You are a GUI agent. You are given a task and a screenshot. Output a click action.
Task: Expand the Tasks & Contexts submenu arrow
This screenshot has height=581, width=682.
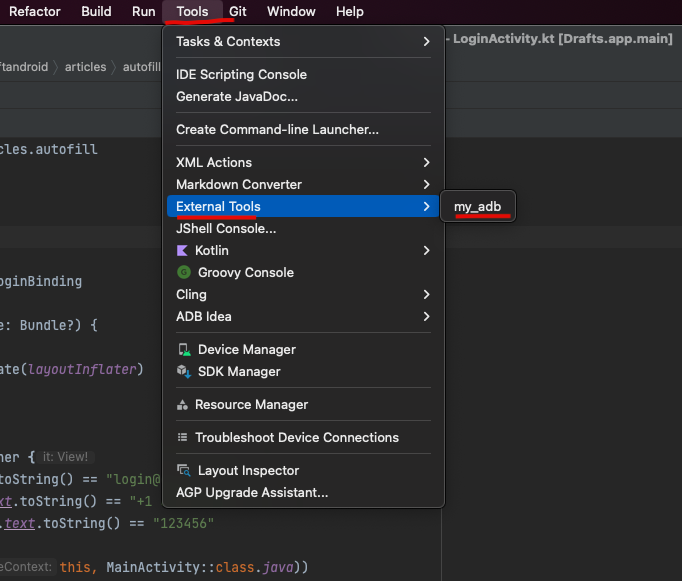[426, 42]
